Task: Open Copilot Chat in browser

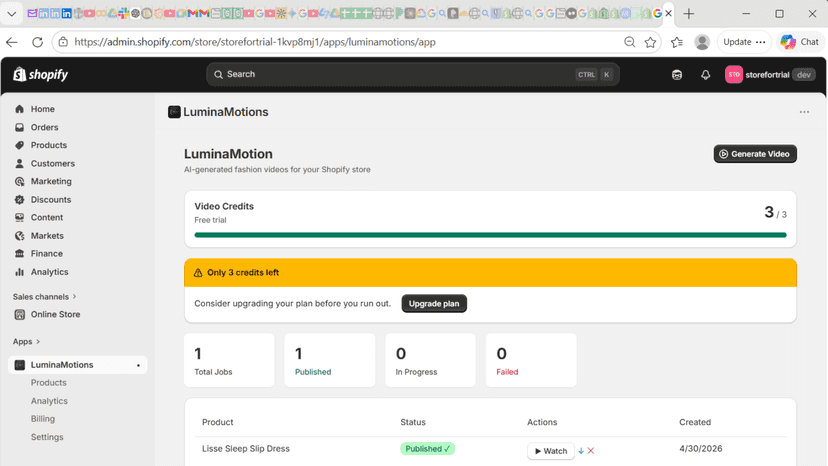Action: [x=800, y=42]
